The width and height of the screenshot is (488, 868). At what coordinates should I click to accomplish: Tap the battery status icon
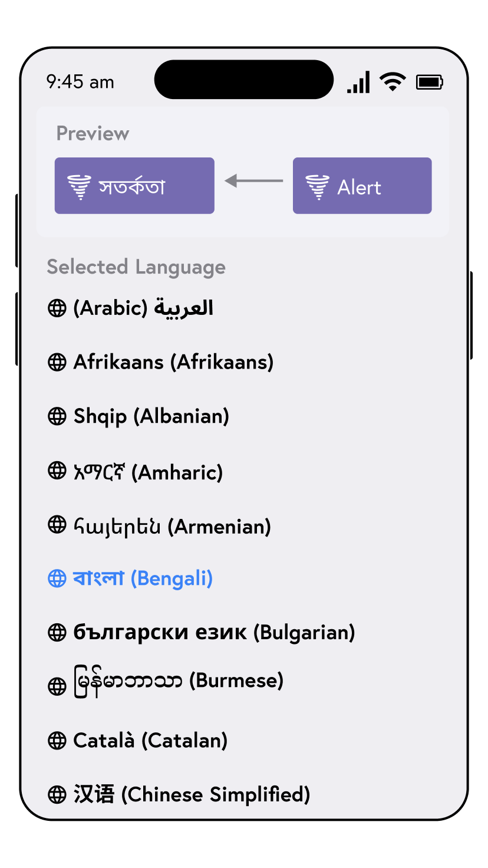click(430, 82)
